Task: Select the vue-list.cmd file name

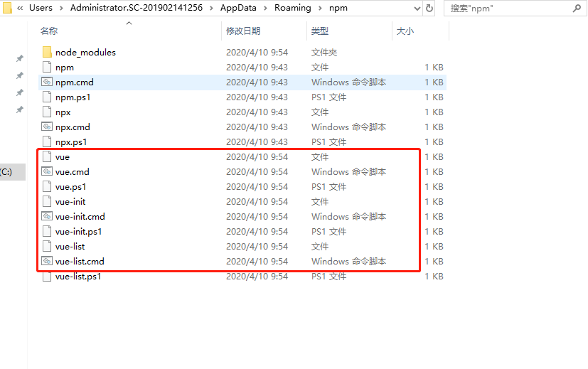Action: [80, 262]
